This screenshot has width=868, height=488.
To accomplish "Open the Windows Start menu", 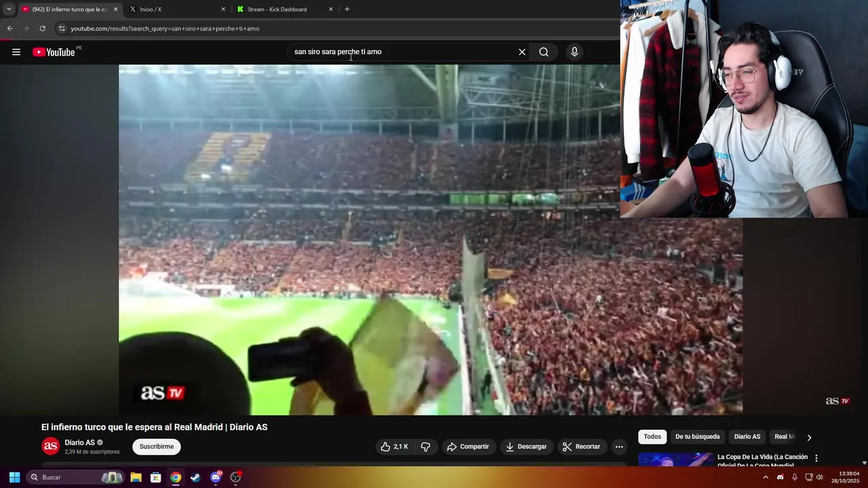I will tap(14, 477).
